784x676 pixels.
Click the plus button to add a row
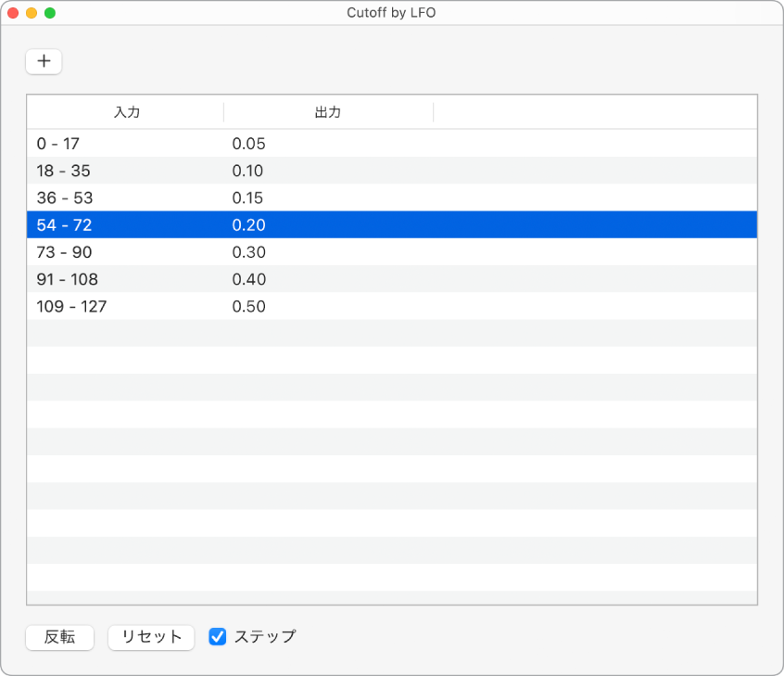pyautogui.click(x=44, y=61)
